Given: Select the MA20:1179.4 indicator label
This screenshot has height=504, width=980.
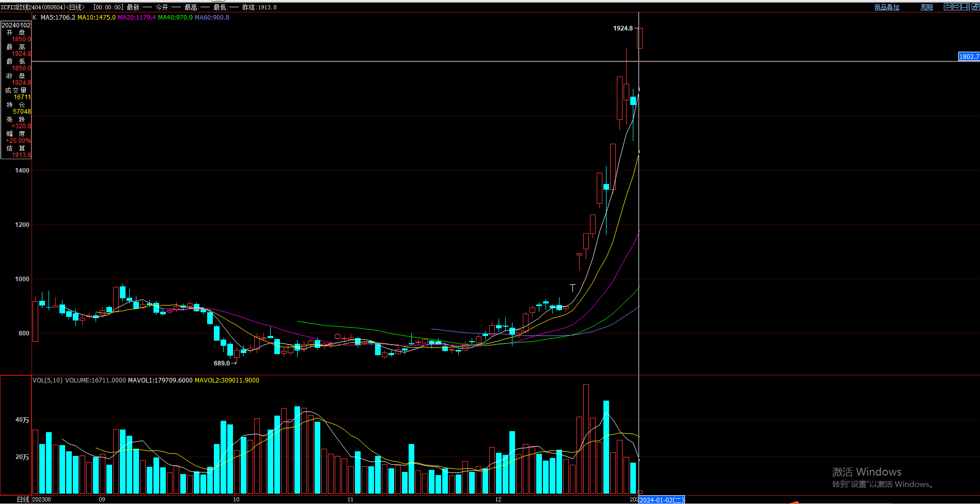Looking at the screenshot, I should [137, 18].
